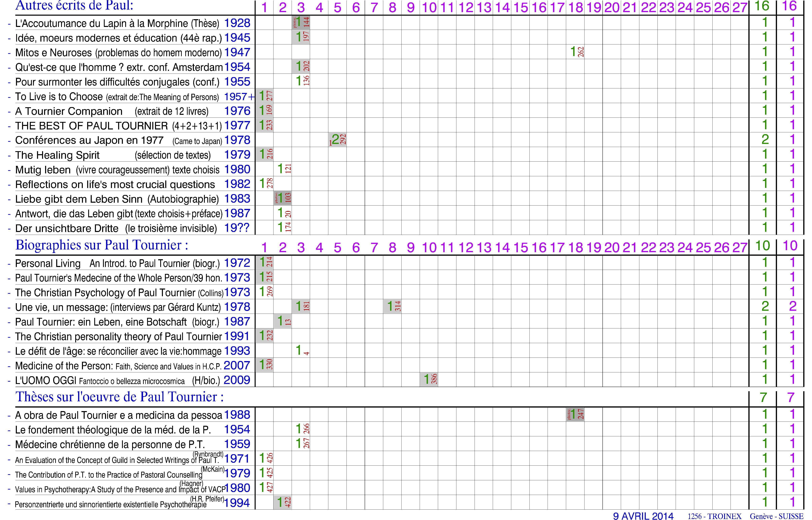The width and height of the screenshot is (812, 520).
Task: Click the shaded cell numbered 144
Action: click(301, 22)
